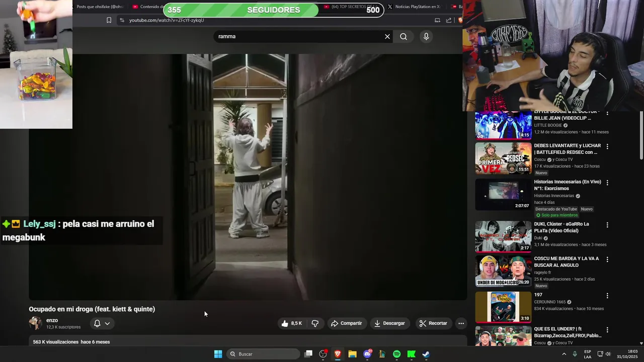Switch to 'TOP SECRETOS' tab
The image size is (644, 362).
pos(352,7)
